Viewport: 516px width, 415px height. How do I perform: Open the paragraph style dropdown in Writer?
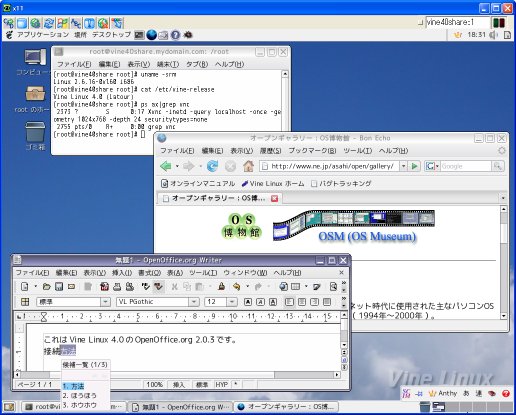pyautogui.click(x=105, y=302)
